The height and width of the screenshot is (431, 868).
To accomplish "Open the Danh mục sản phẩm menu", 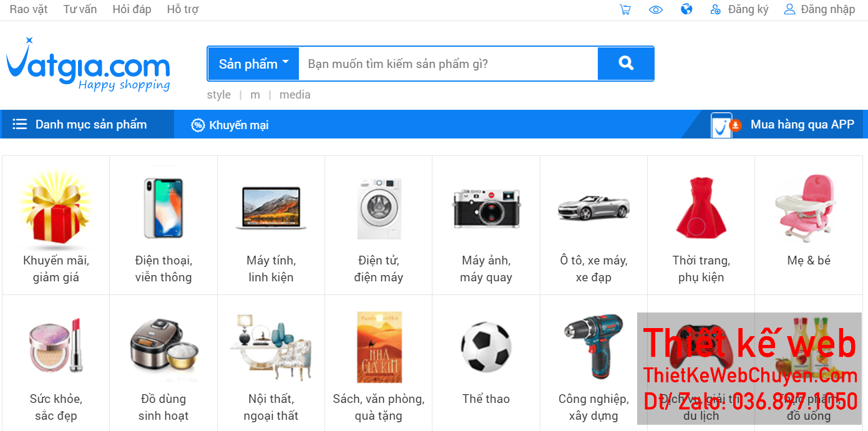I will [87, 123].
